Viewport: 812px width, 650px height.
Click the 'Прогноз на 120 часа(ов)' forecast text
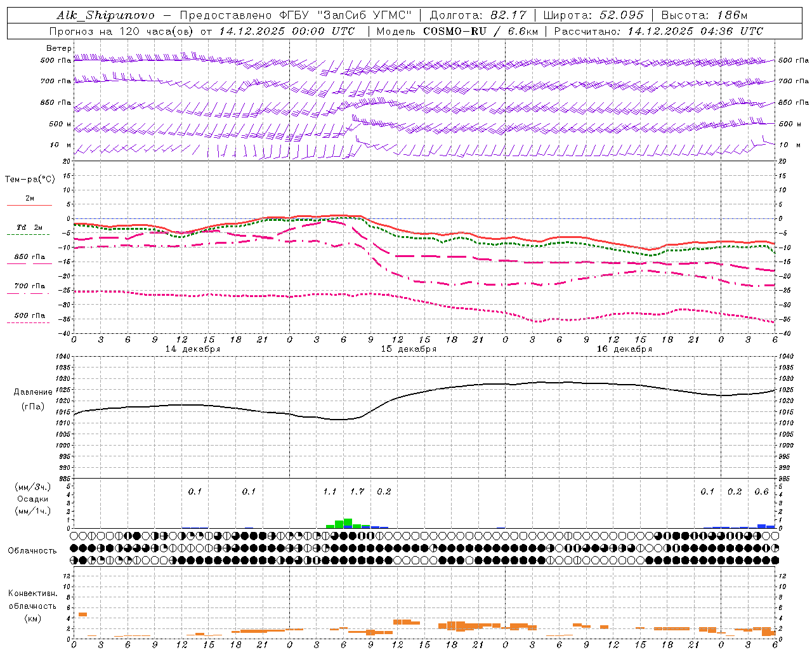click(122, 31)
